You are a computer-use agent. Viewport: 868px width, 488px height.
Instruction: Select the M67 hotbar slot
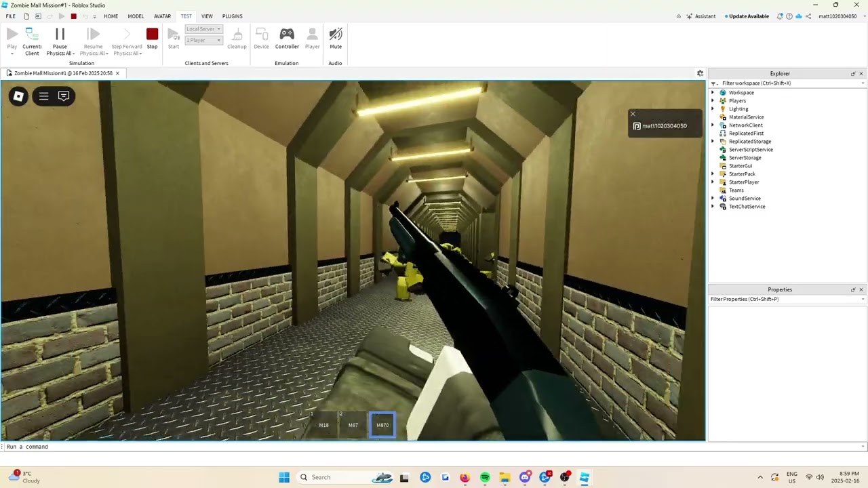(x=353, y=425)
